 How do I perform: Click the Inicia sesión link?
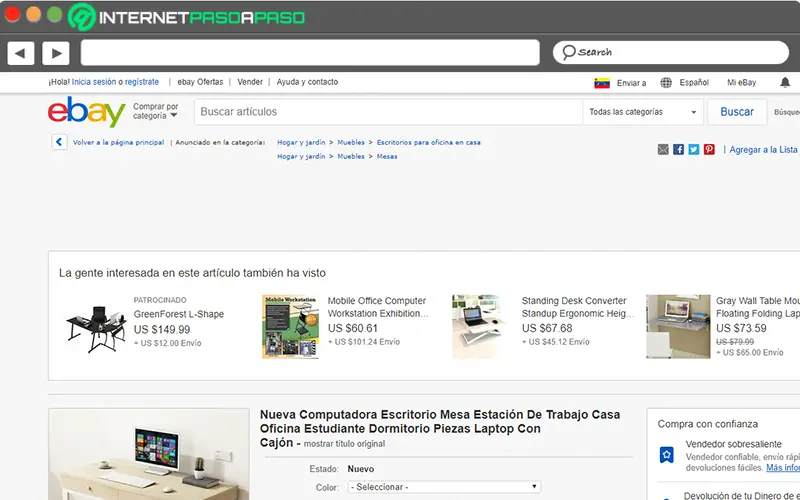tap(94, 82)
